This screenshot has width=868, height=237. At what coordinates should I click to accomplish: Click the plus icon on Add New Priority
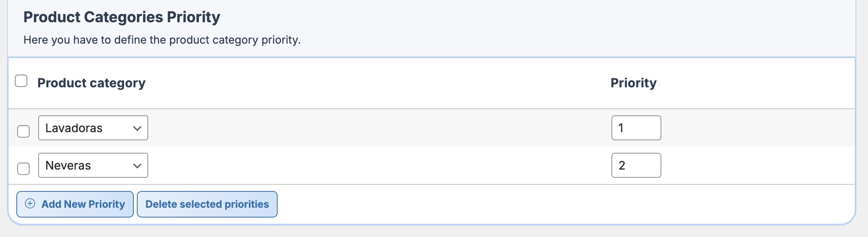[x=30, y=203]
